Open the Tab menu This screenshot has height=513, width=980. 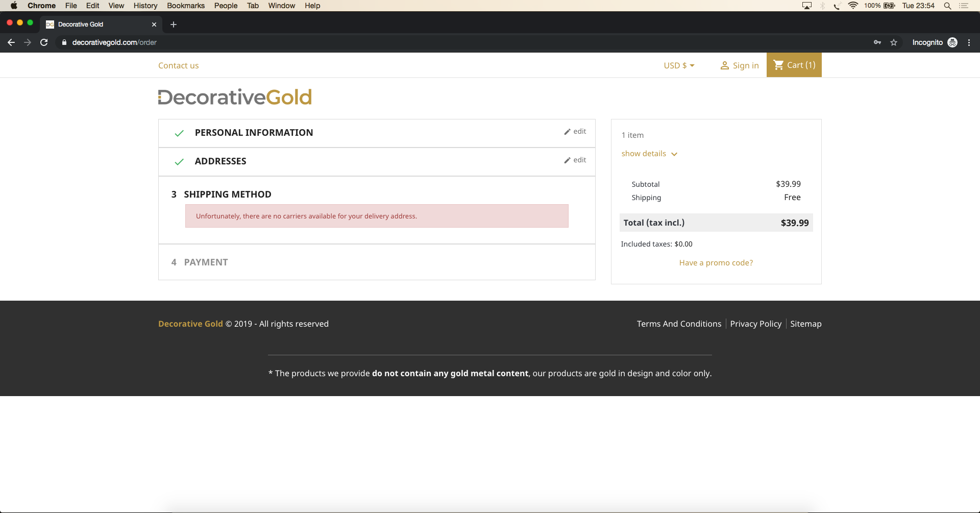(253, 6)
